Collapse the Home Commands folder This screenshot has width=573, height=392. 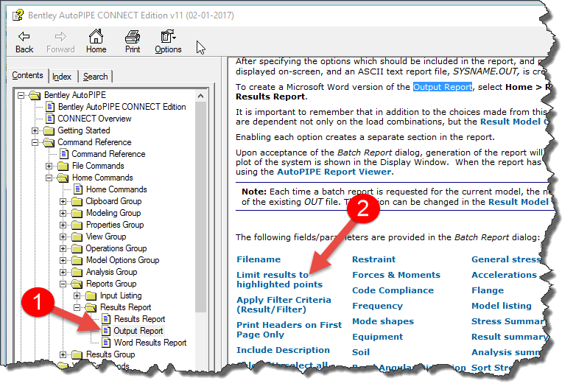click(x=49, y=178)
